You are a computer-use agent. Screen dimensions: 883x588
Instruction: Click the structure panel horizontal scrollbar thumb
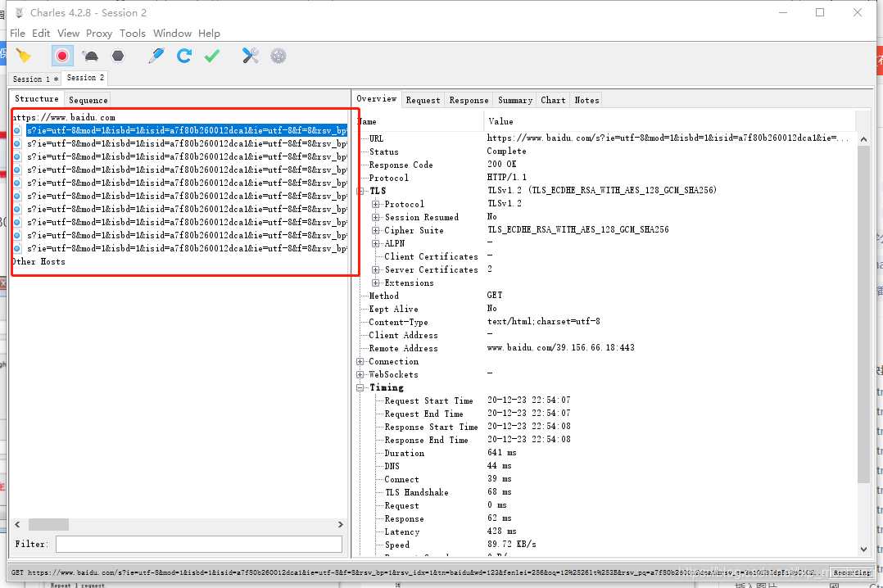tap(48, 524)
